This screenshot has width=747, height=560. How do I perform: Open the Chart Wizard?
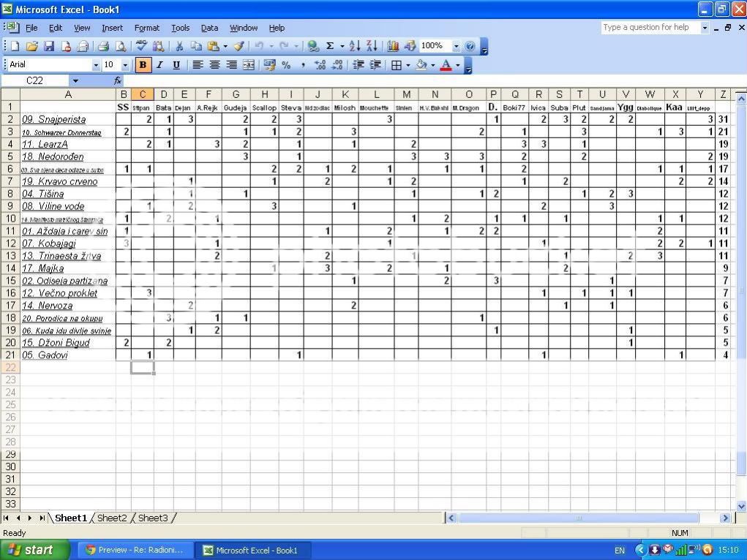pyautogui.click(x=394, y=46)
